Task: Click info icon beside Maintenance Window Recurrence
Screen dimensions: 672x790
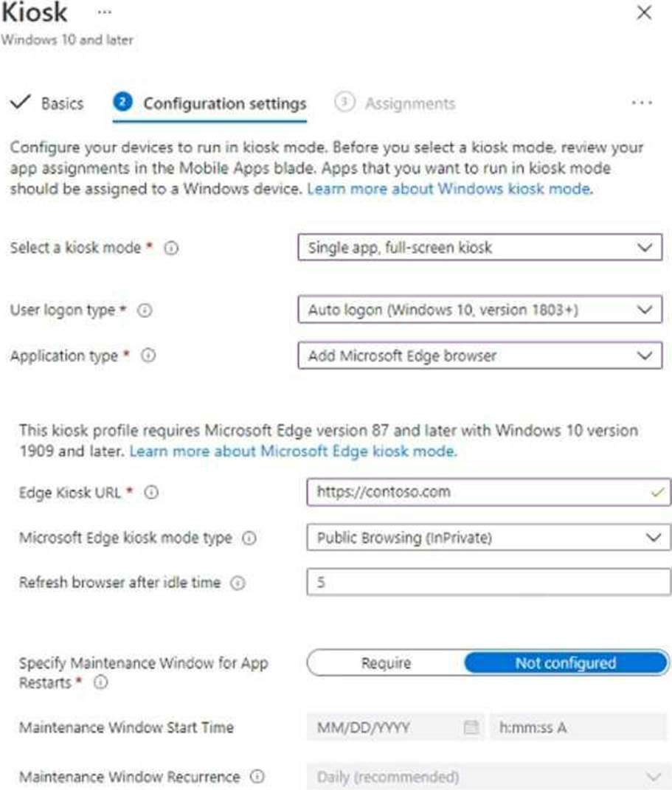Action: (x=257, y=777)
